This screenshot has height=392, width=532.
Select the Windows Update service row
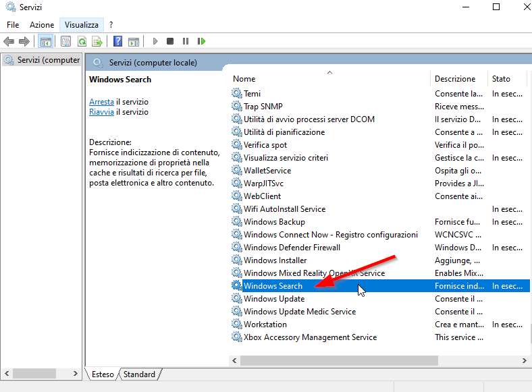point(273,299)
